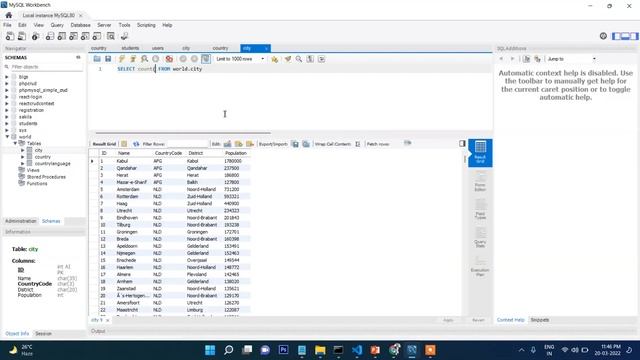Open Visual Studio Code from taskbar

tap(357, 350)
